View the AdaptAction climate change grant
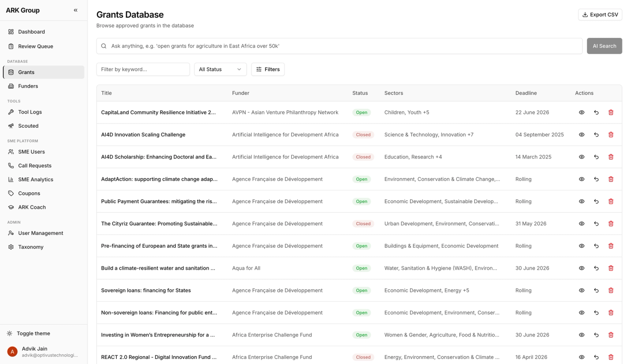The height and width of the screenshot is (364, 631). (581, 179)
